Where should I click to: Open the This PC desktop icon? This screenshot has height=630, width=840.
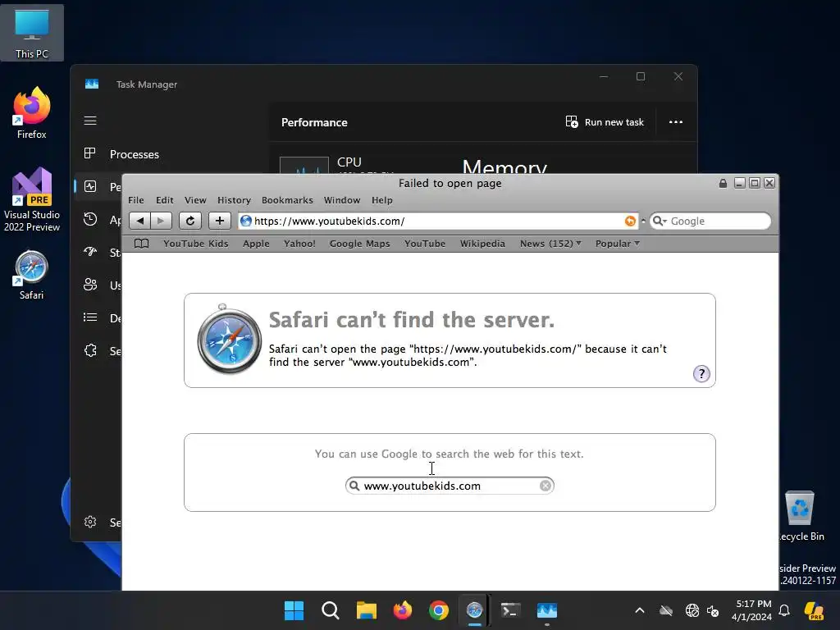[x=32, y=33]
